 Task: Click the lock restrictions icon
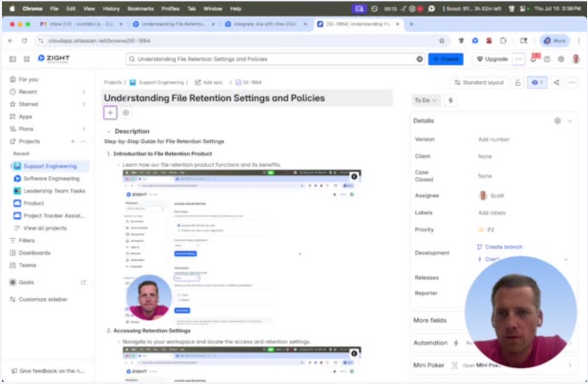518,83
